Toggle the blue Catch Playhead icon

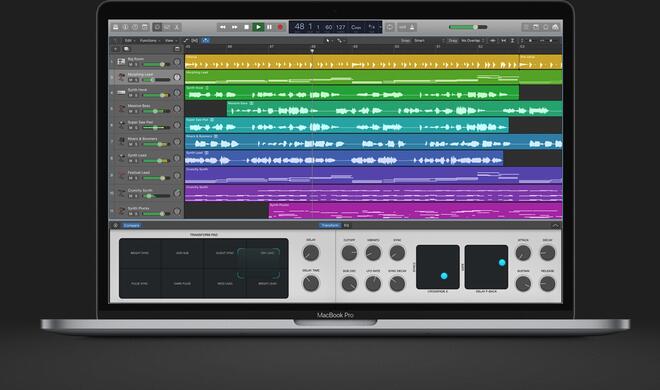click(x=205, y=40)
